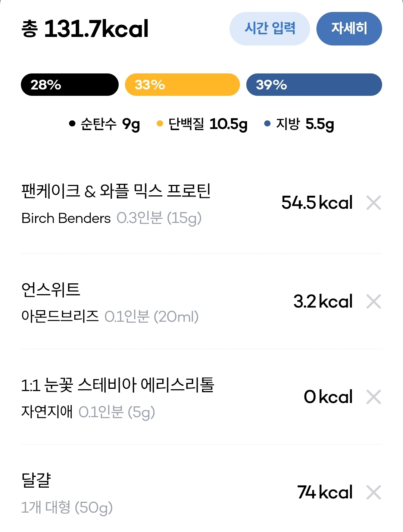Tap the 54.5 kcal value
Screen dimensions: 403x532
(317, 203)
